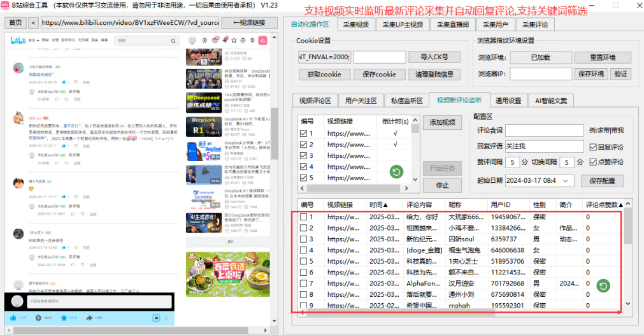Click the search magnifier icon in bilibili header

173,41
